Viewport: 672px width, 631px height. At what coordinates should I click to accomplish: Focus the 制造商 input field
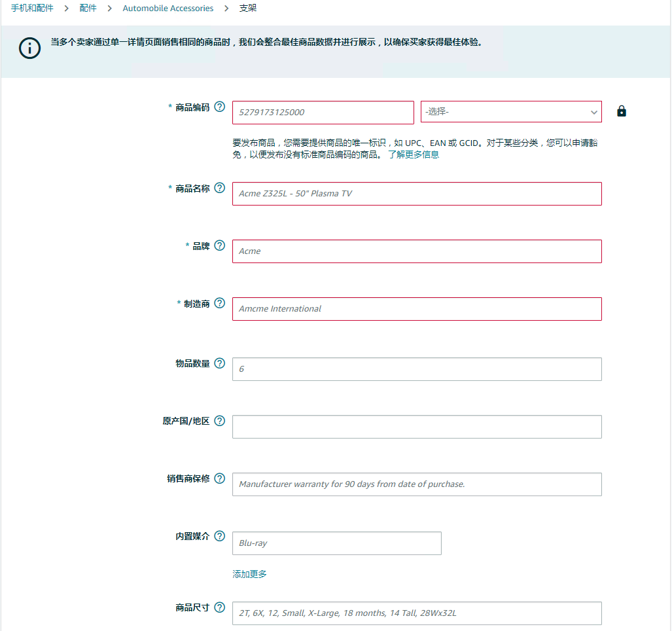417,309
